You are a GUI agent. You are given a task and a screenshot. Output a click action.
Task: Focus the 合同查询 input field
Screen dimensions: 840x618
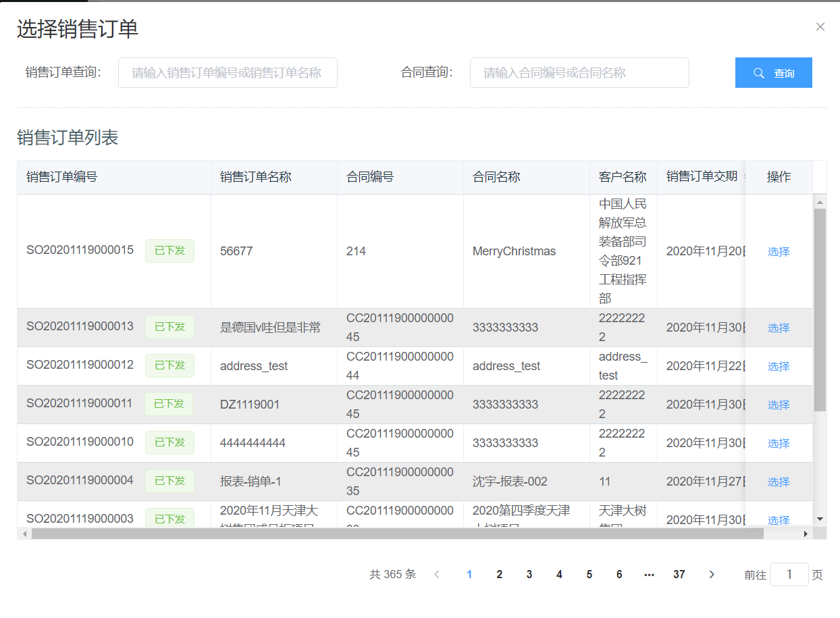(579, 73)
